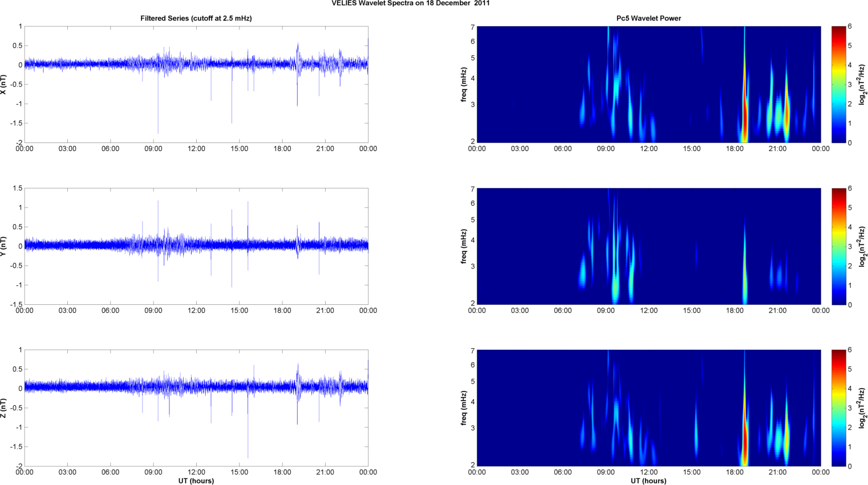The width and height of the screenshot is (868, 485).
Task: Click the middle wavelet spectrum colorbar
Action: (x=838, y=246)
